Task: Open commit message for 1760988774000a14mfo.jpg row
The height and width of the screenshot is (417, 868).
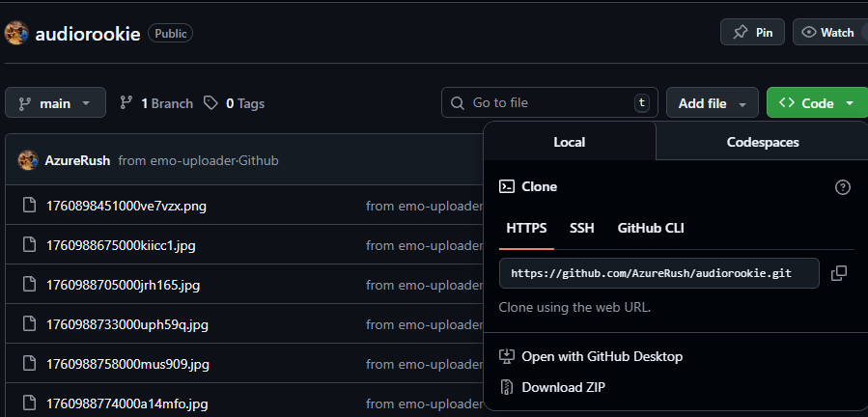Action: click(x=425, y=403)
